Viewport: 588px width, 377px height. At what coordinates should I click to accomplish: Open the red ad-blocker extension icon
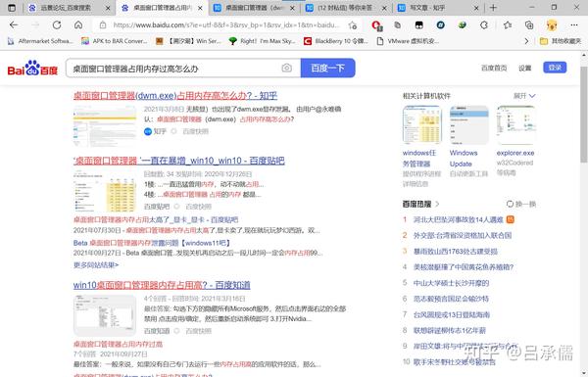click(x=376, y=25)
